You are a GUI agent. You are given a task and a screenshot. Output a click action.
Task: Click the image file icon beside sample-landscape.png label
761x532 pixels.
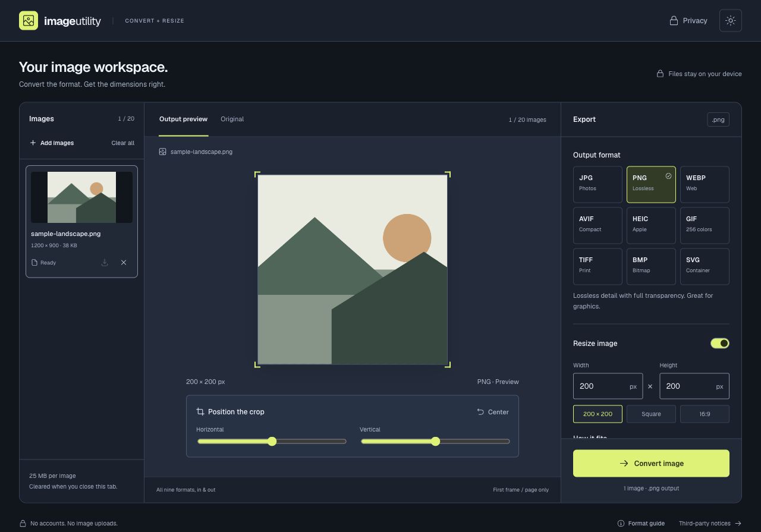[x=162, y=152]
